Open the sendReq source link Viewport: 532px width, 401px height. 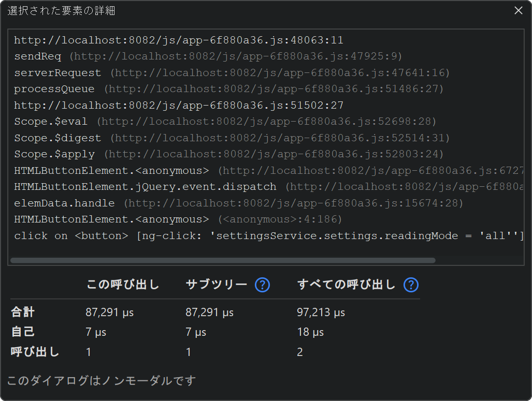(236, 56)
